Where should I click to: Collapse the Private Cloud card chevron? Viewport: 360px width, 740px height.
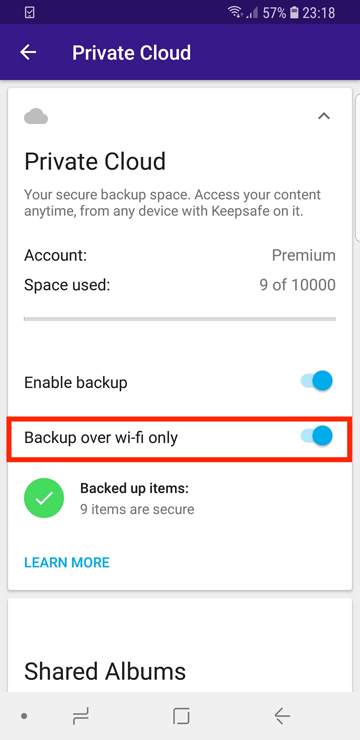pyautogui.click(x=324, y=116)
